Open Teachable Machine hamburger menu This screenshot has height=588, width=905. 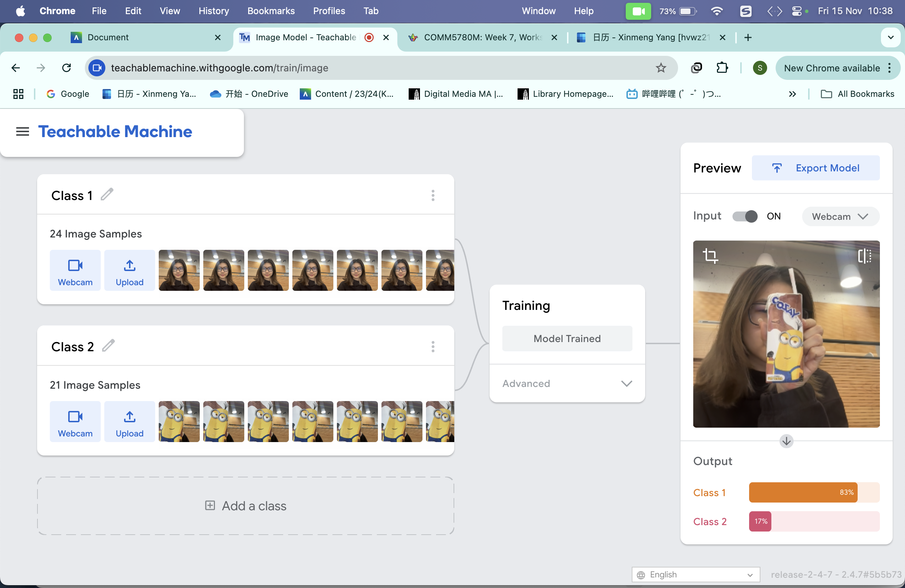22,131
